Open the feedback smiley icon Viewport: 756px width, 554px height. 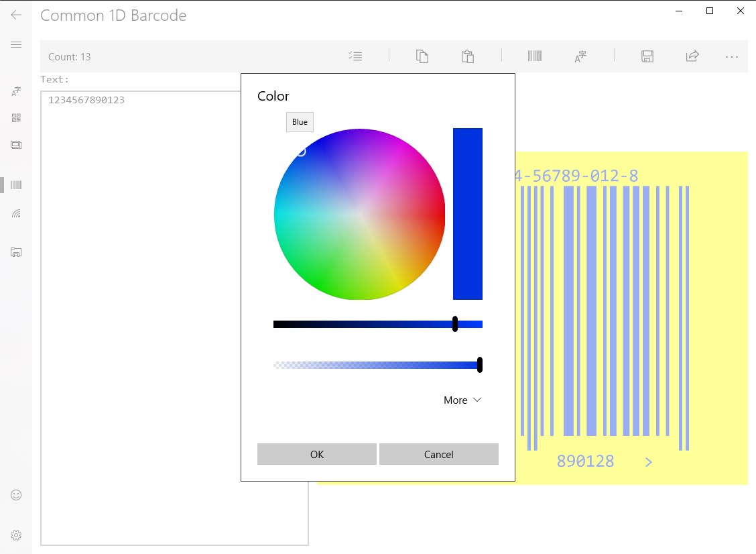[x=16, y=495]
